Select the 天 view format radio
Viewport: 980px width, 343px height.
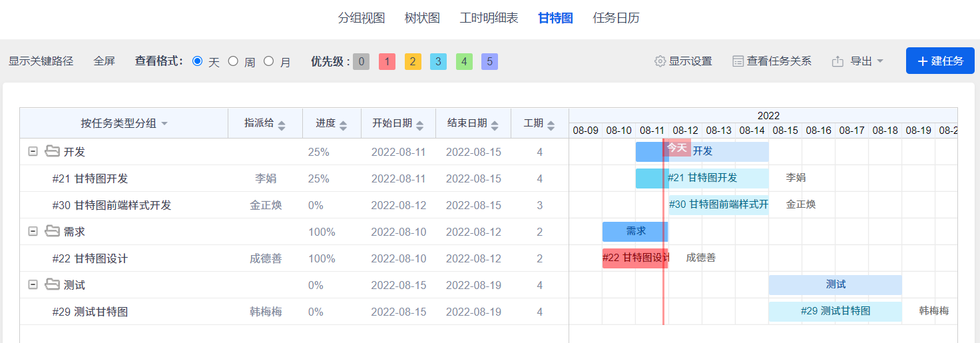coord(197,61)
